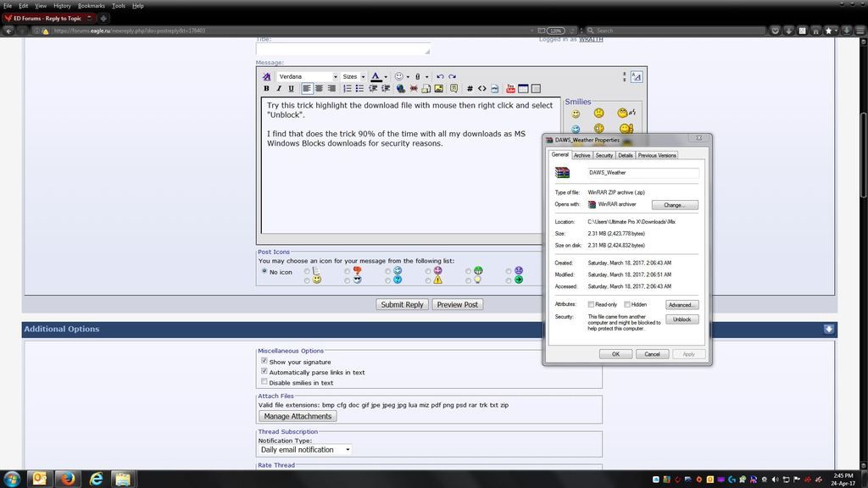Apply a numbered list in the editor
Screen dimensions: 868x488
(347, 88)
